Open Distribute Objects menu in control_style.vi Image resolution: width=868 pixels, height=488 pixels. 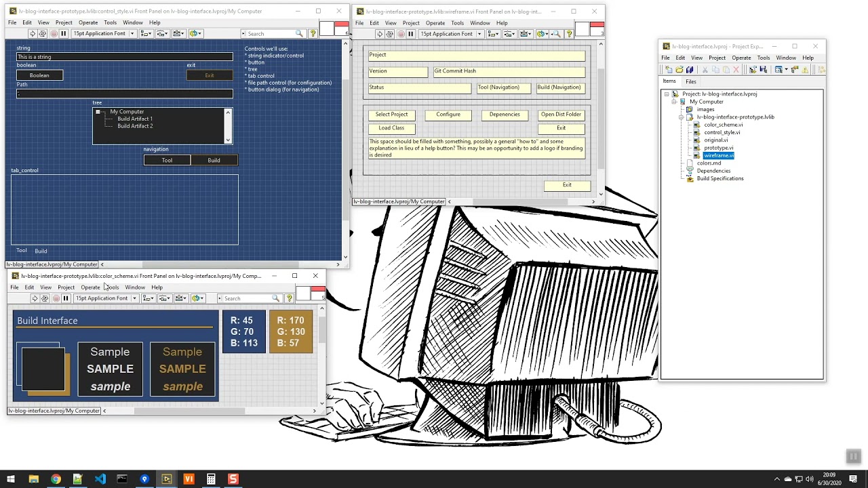pyautogui.click(x=162, y=33)
